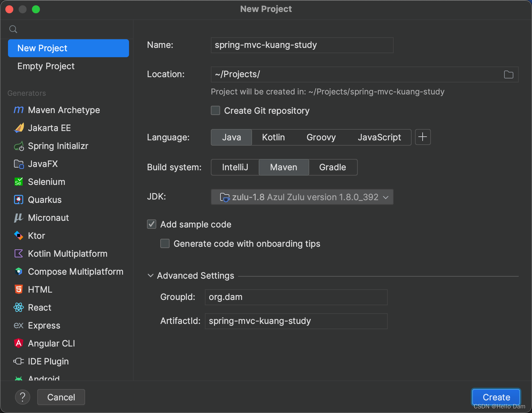Select New Project in sidebar

[69, 48]
